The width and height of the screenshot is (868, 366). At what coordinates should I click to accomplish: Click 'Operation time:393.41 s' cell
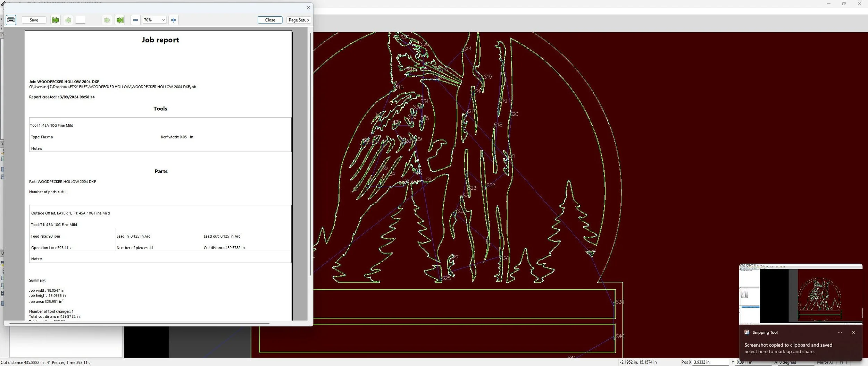(x=51, y=248)
